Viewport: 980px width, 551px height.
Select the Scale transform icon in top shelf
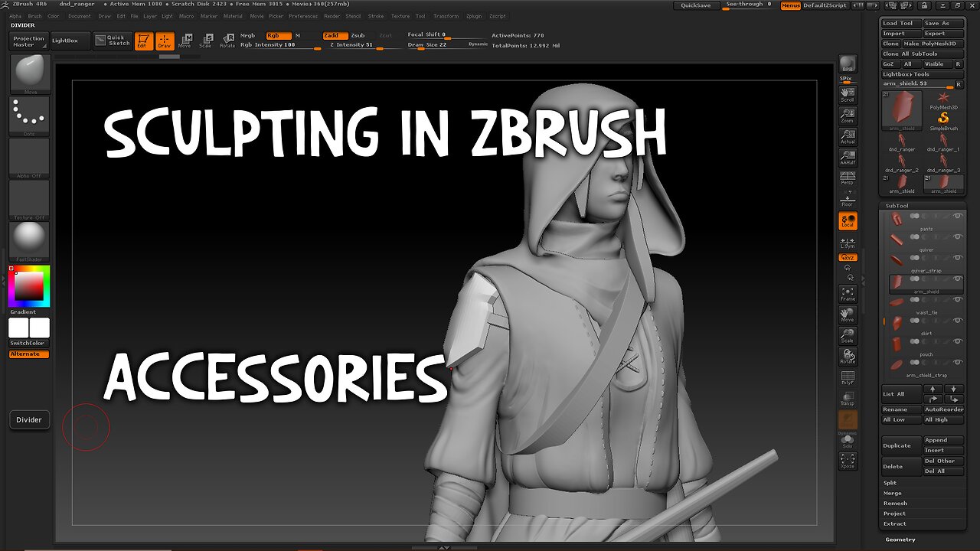(x=205, y=41)
